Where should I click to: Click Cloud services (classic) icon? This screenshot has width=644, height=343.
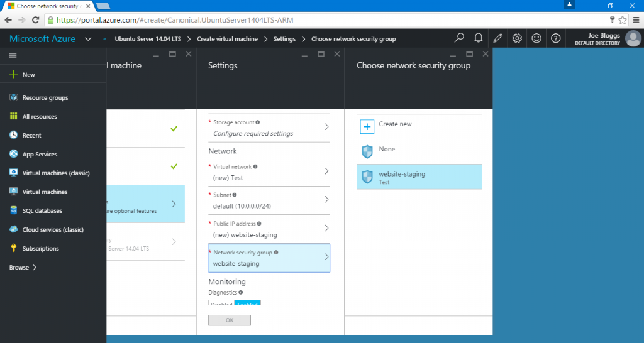[14, 229]
